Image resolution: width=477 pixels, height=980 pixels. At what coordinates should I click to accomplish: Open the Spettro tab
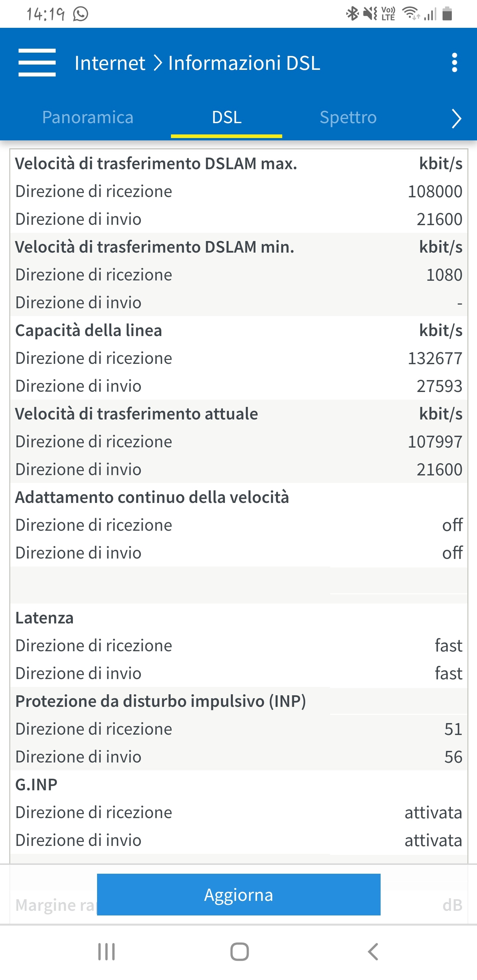click(x=348, y=117)
